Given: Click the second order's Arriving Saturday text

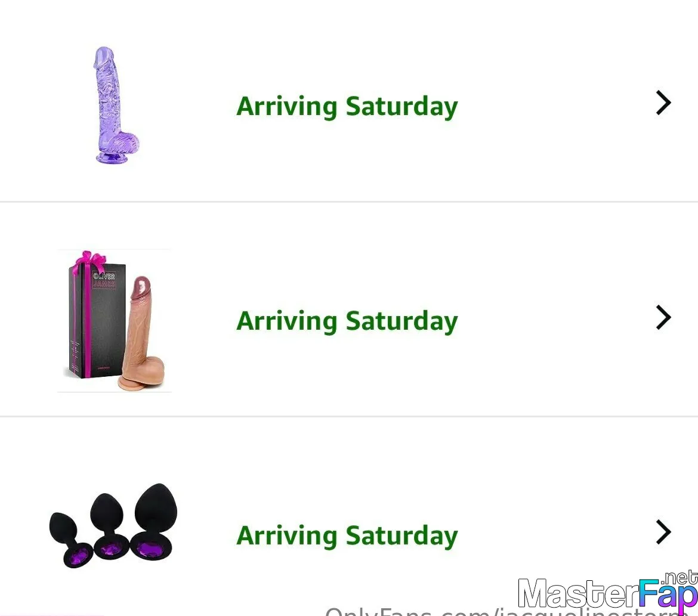Looking at the screenshot, I should point(347,321).
